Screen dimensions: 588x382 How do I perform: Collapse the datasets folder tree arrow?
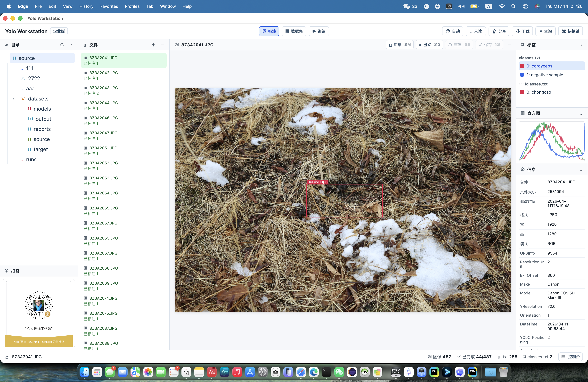point(14,99)
